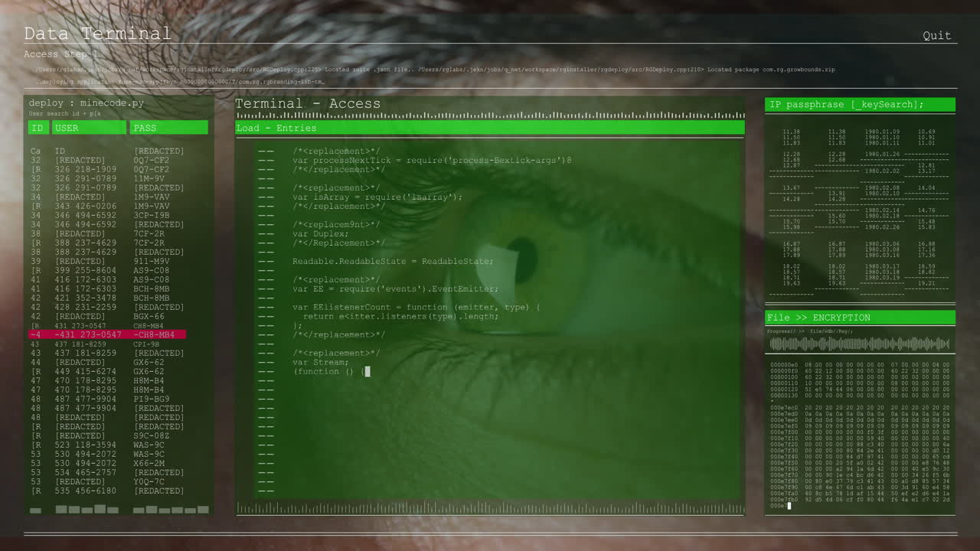
Task: Click the Quit button
Action: (937, 35)
